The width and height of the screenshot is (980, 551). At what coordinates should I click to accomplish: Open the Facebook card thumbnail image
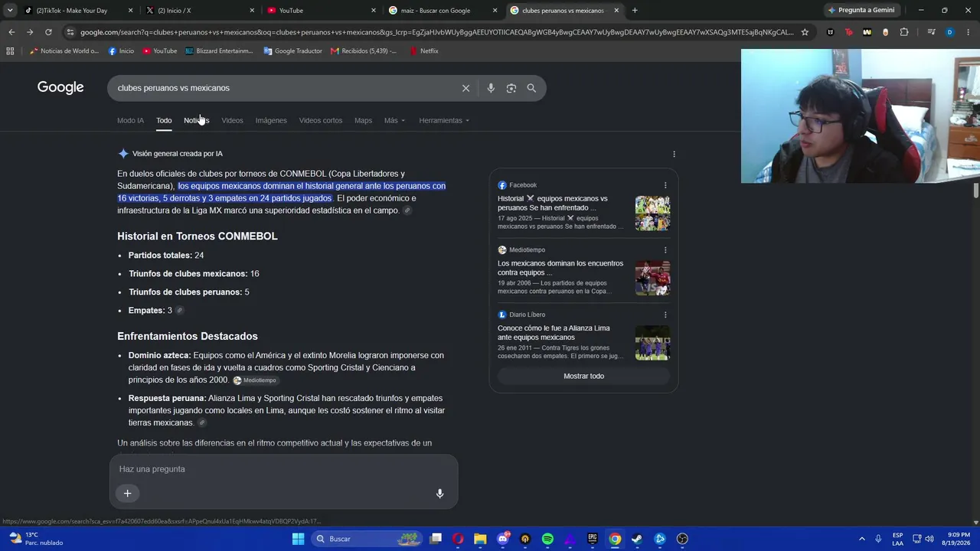[x=652, y=214]
